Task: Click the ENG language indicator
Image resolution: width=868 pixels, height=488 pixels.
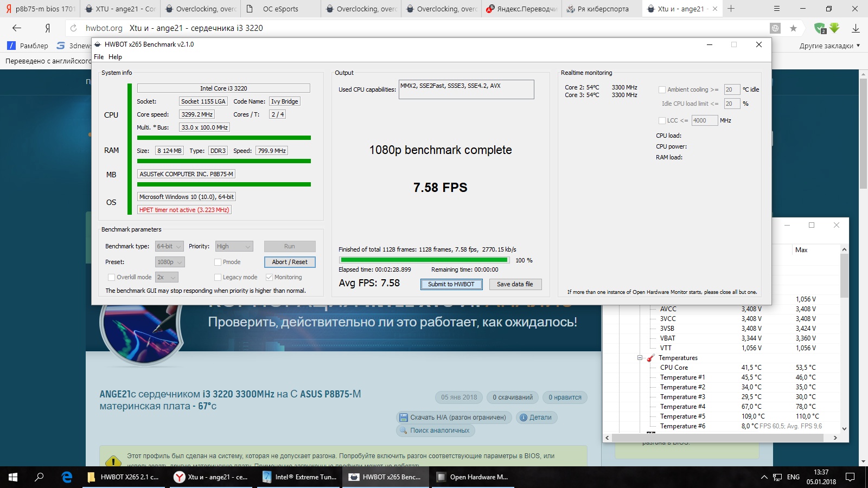Action: pos(793,477)
